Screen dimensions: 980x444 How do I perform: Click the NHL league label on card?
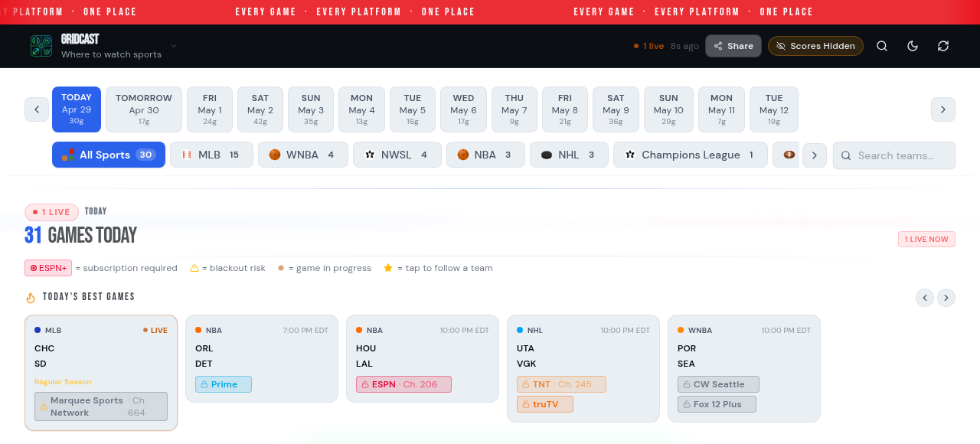[x=535, y=331]
